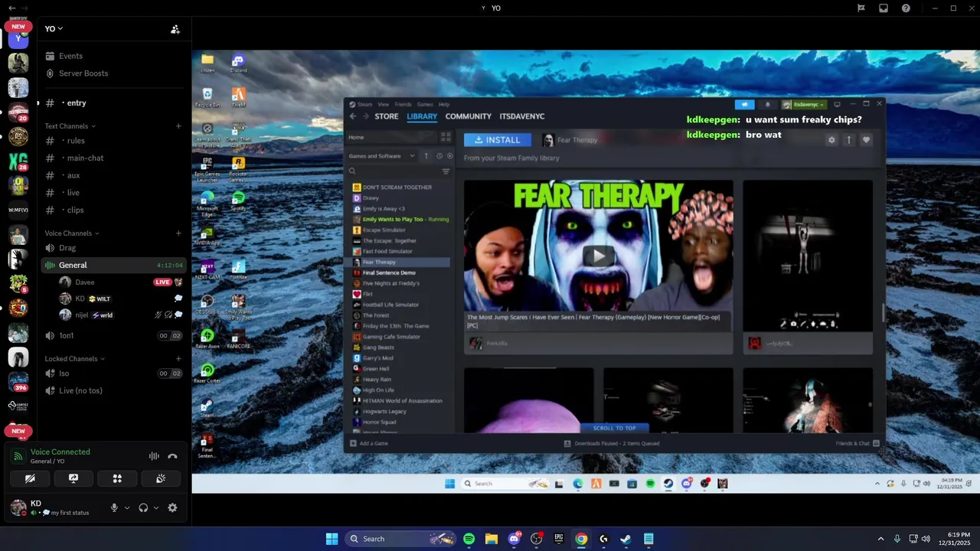Click SCROLL TO TOP in Steam

click(615, 428)
